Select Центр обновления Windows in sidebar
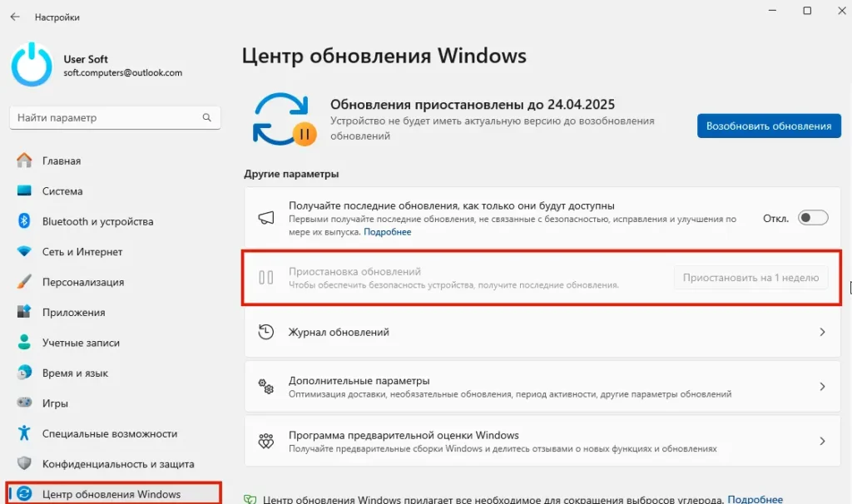Viewport: 852px width, 504px height. pyautogui.click(x=115, y=493)
